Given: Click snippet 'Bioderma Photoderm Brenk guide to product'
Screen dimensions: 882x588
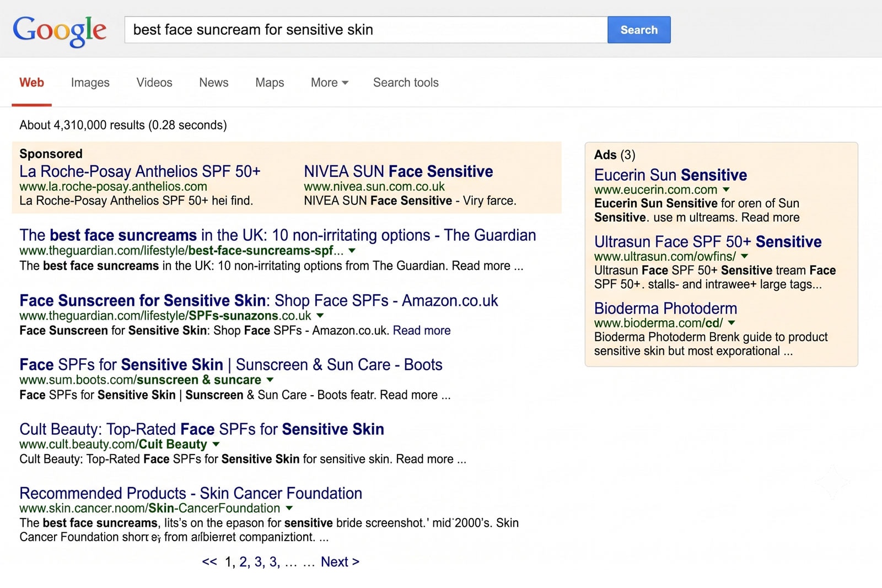Looking at the screenshot, I should coord(711,337).
